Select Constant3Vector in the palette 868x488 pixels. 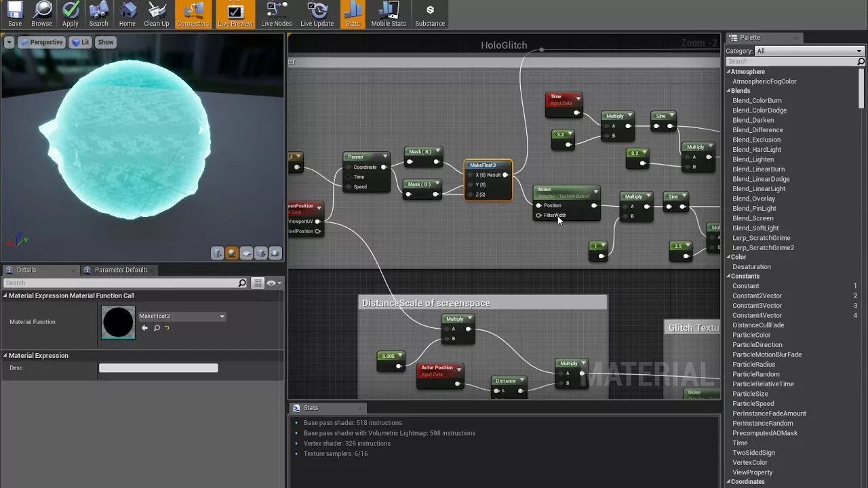tap(757, 306)
